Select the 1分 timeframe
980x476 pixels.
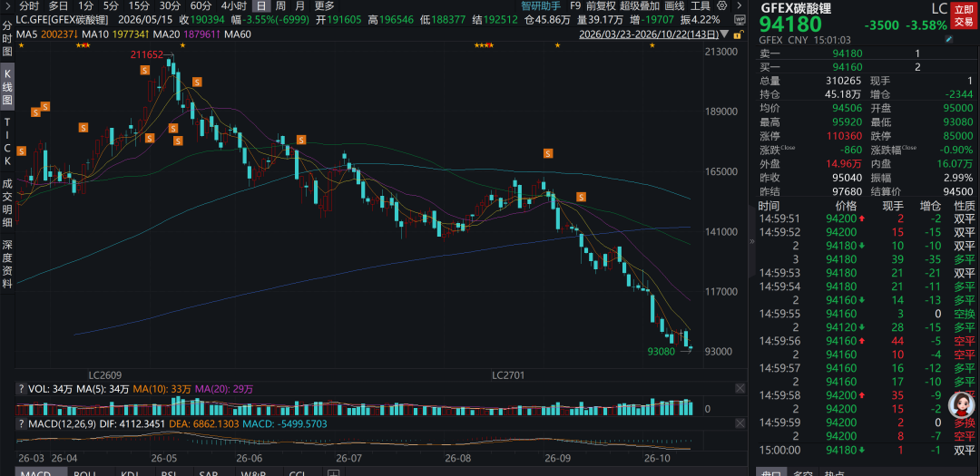(x=85, y=6)
